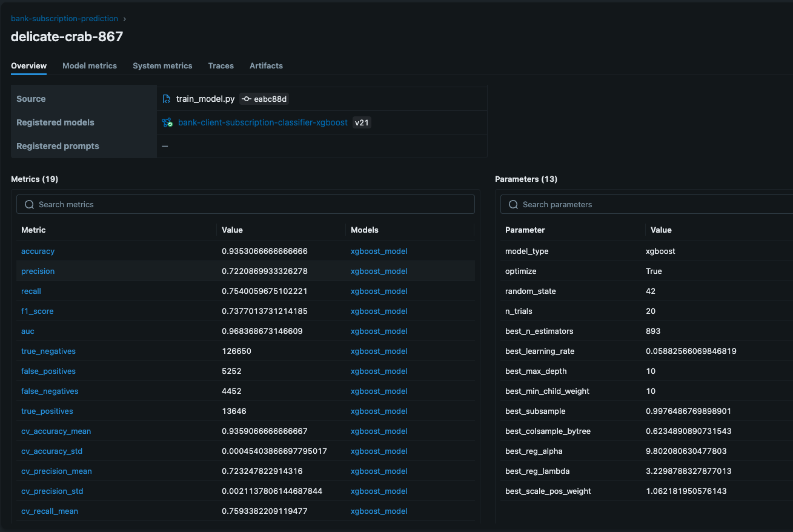Switch to the Model metrics tab
Viewport: 793px width, 532px height.
90,65
